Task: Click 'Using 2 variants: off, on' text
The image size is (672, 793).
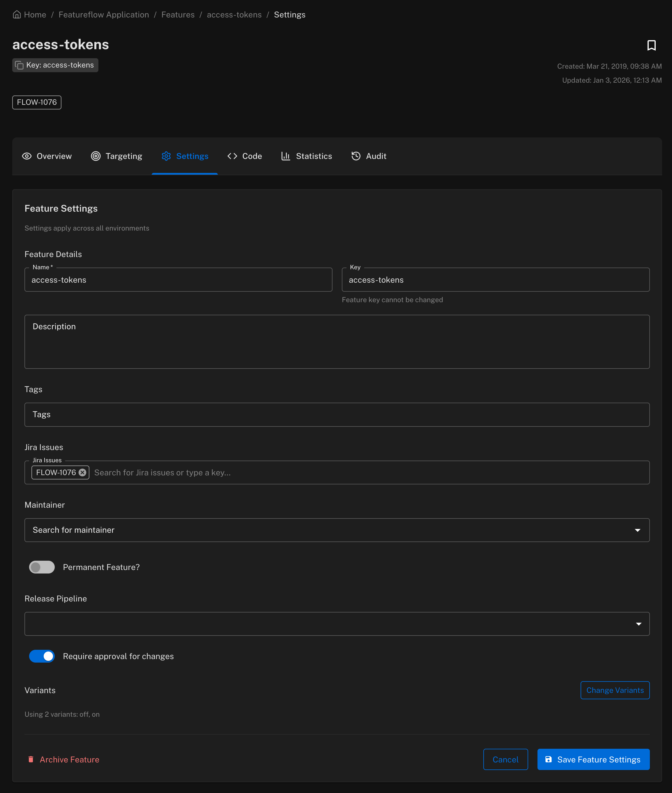Action: (x=62, y=714)
